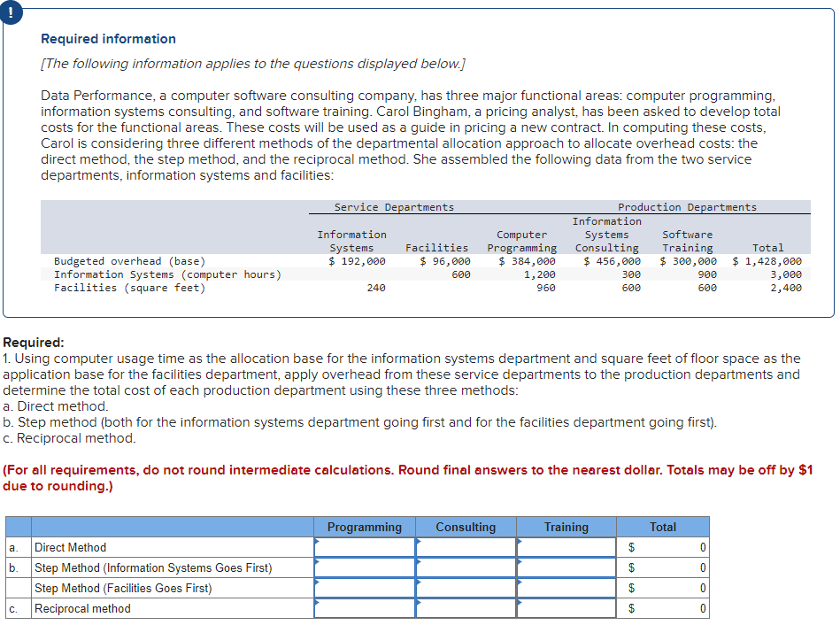Click the exclamation alert icon at top-left
Viewport: 840px width, 625px height.
pyautogui.click(x=11, y=12)
